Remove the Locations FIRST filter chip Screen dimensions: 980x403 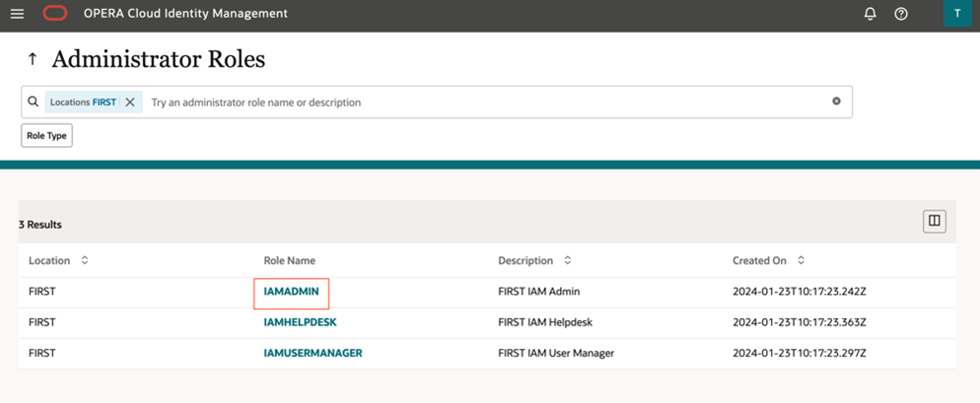(130, 101)
